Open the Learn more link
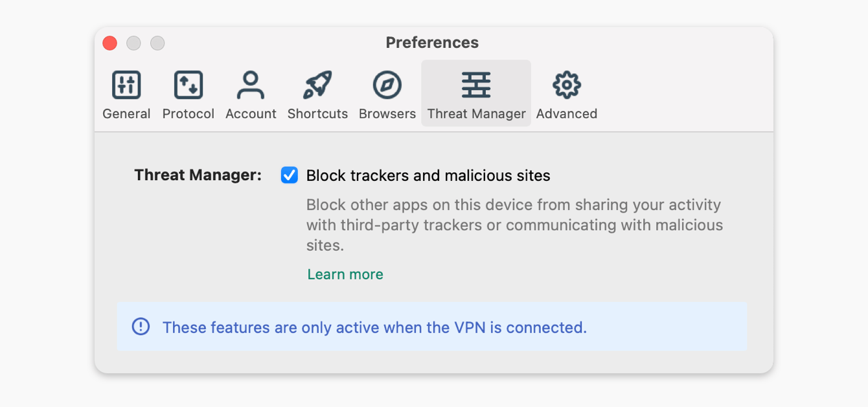The height and width of the screenshot is (407, 868). click(345, 274)
